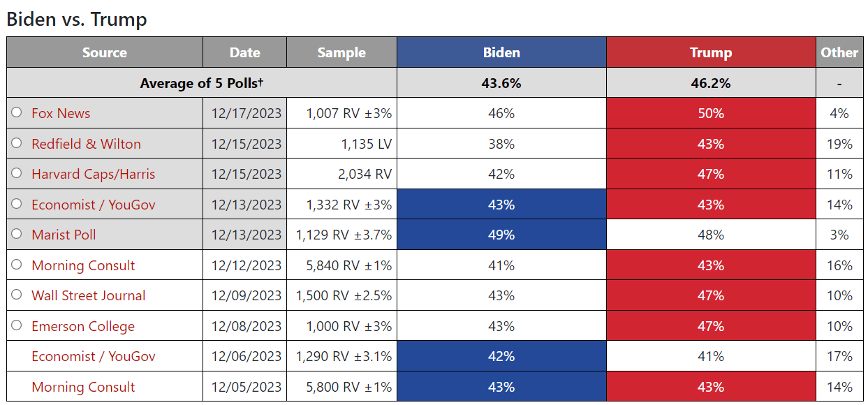Follow the Wall Street Journal link
The height and width of the screenshot is (405, 868).
click(88, 295)
